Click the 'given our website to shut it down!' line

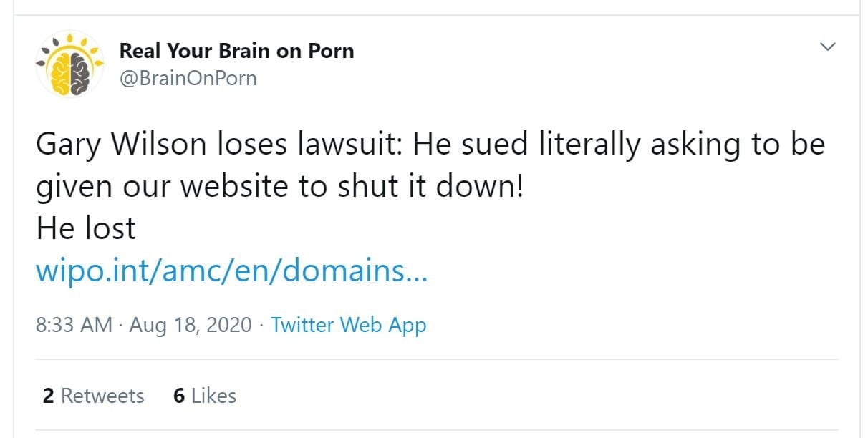280,188
